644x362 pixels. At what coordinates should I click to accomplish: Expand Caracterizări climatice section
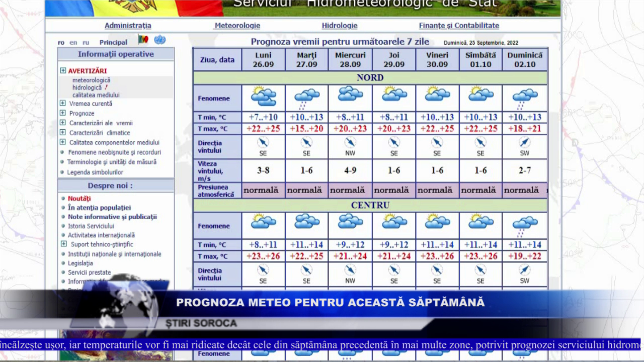pos(63,133)
